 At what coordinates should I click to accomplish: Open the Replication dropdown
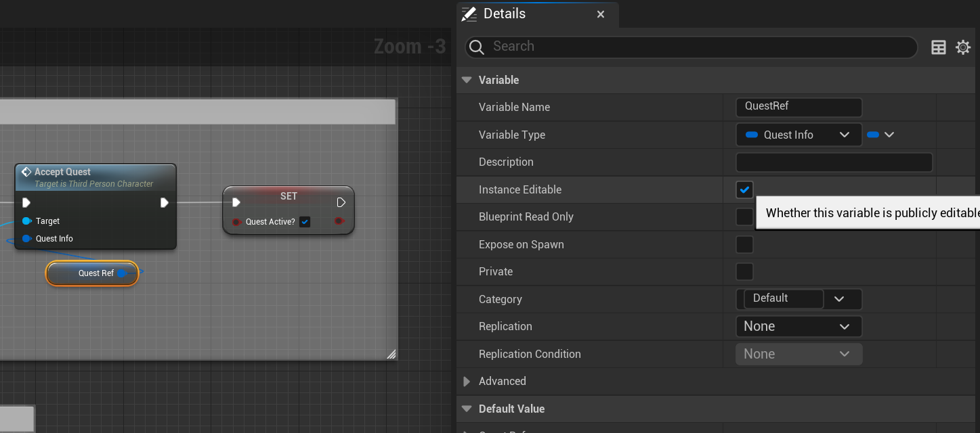(798, 327)
